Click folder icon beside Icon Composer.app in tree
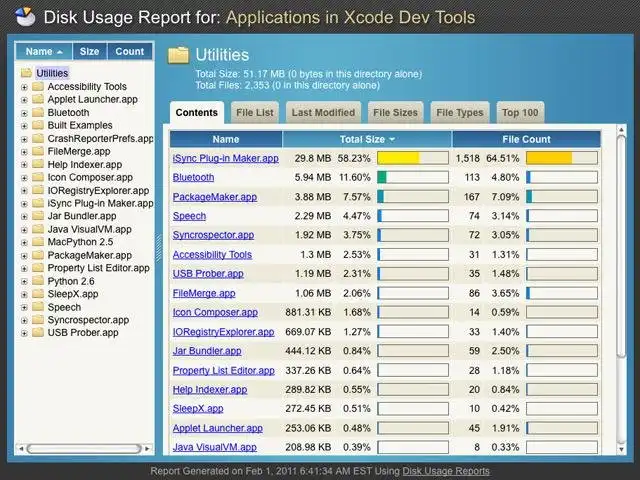 (38, 177)
